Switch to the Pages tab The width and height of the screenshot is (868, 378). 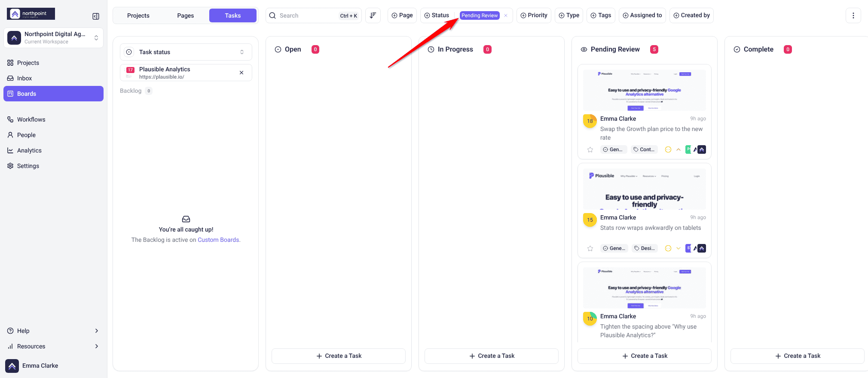[x=186, y=15]
